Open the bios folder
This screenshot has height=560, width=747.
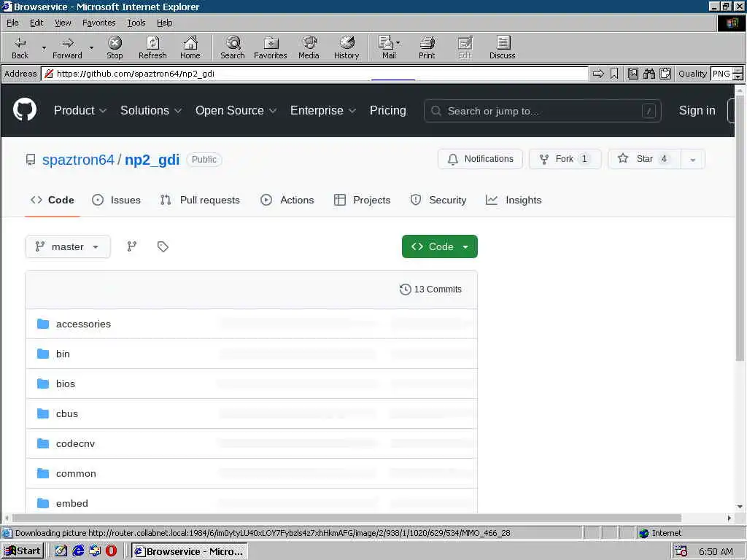coord(66,384)
